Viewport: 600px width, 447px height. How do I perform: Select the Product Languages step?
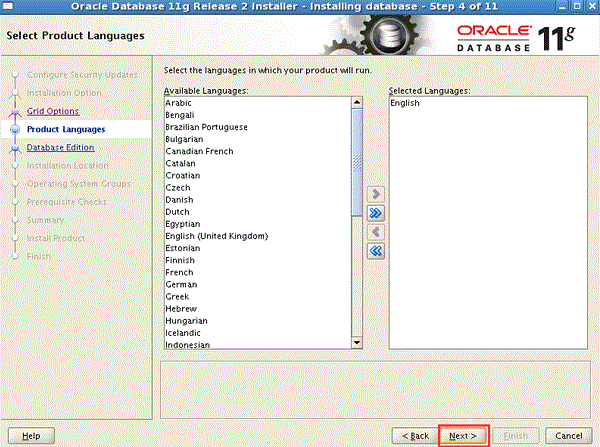click(x=66, y=129)
